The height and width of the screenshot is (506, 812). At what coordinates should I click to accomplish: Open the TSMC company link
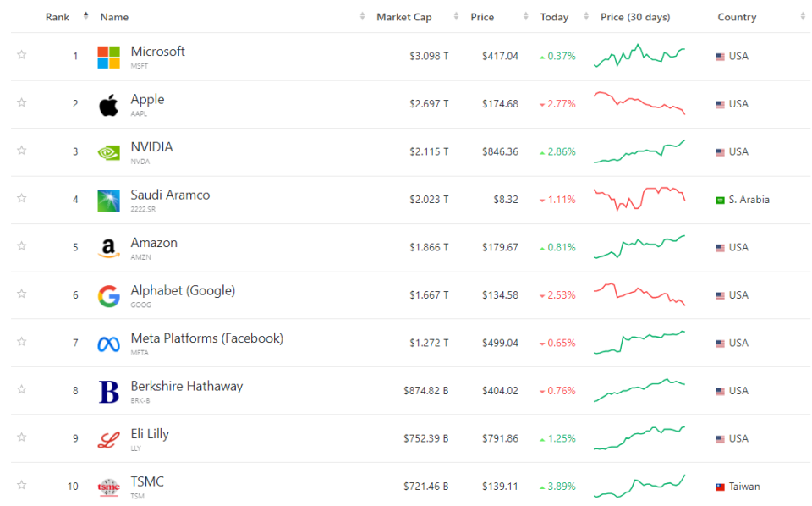click(147, 482)
